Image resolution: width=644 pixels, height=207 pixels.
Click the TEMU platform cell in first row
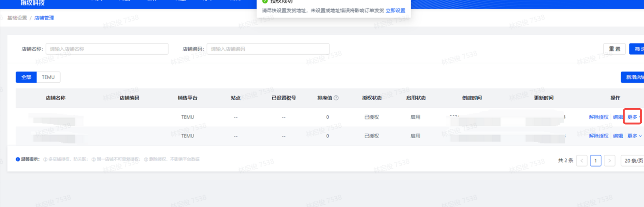pyautogui.click(x=188, y=117)
